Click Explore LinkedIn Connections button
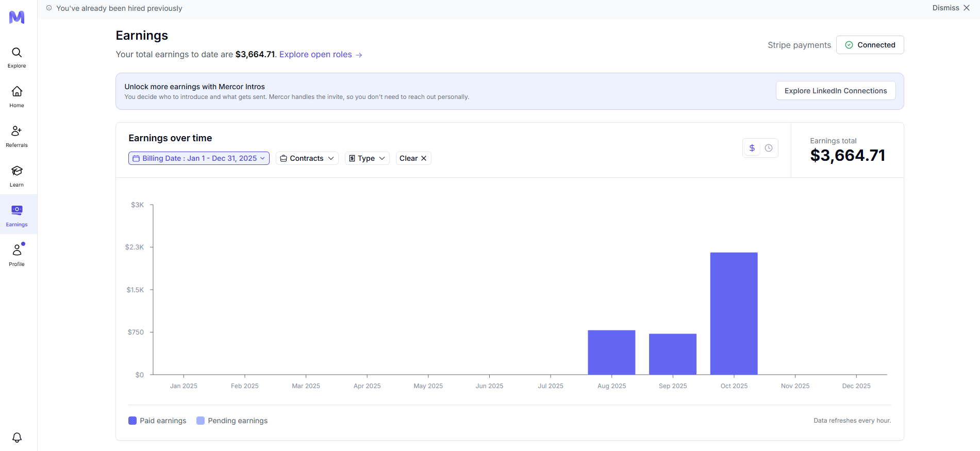Screen dimensions: 980x451 pyautogui.click(x=836, y=91)
